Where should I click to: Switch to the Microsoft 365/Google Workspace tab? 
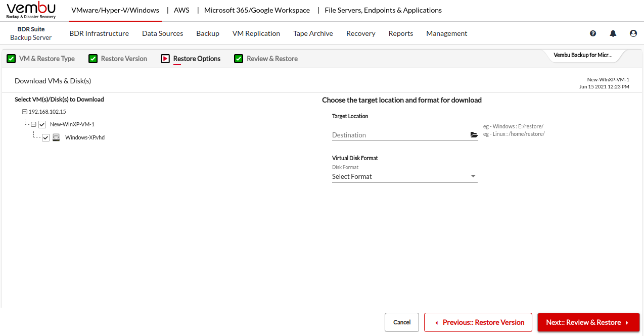[x=257, y=10]
